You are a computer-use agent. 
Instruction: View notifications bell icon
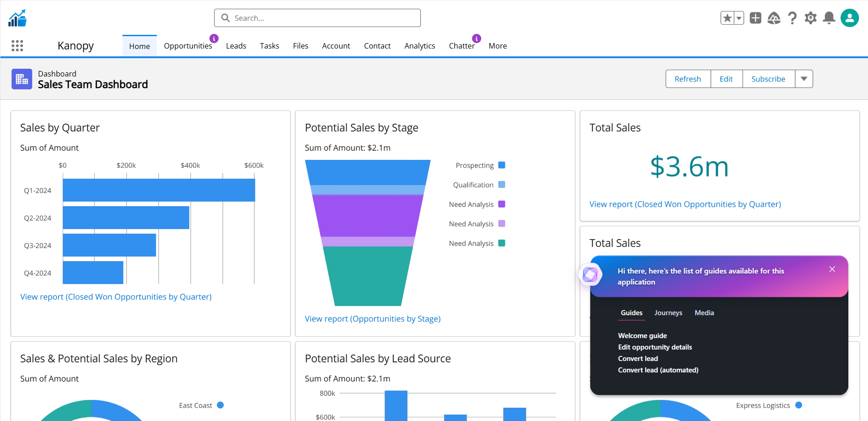(829, 18)
